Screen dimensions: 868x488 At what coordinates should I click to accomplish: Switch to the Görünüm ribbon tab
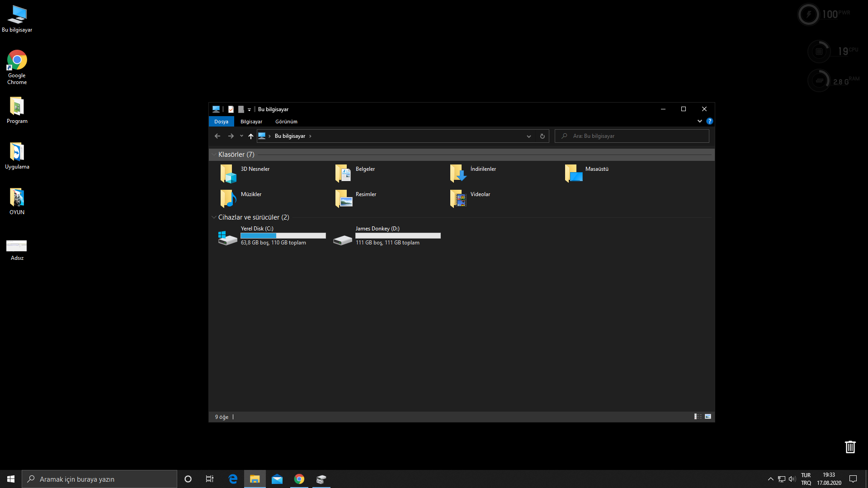[286, 122]
